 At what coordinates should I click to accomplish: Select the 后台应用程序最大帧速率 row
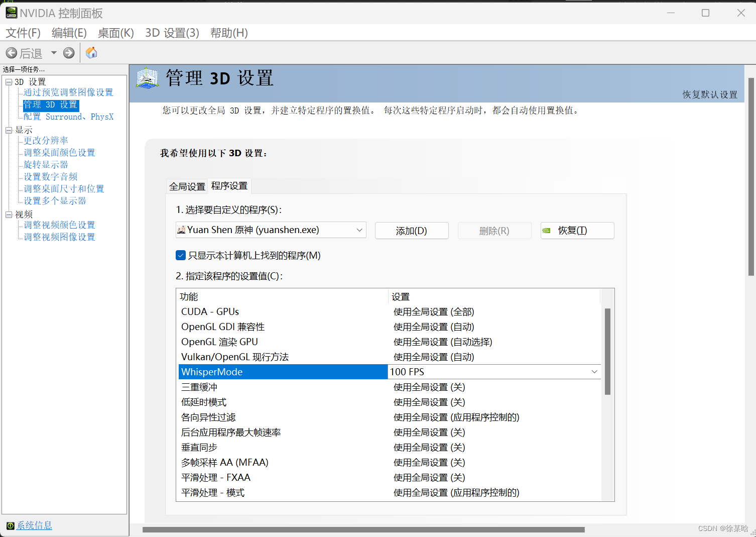point(390,433)
